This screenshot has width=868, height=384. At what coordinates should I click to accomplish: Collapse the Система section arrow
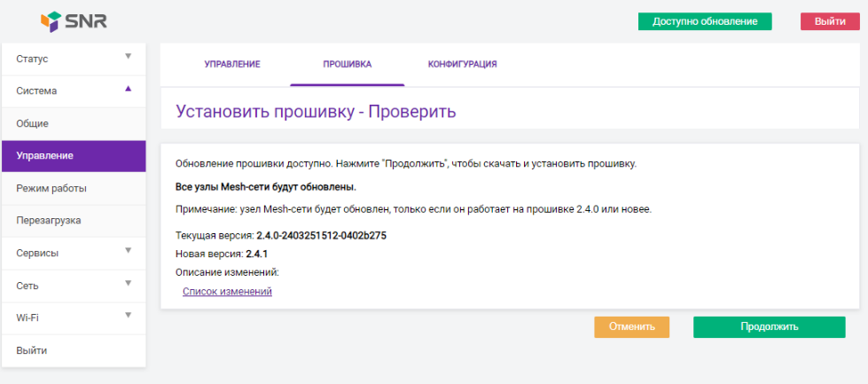(x=128, y=89)
